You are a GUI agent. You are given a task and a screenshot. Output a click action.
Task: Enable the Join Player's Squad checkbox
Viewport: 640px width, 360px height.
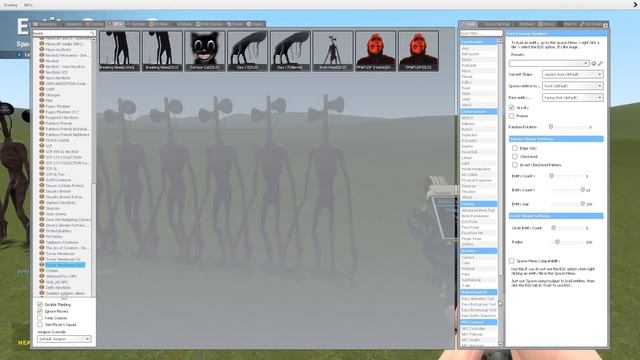tap(40, 324)
